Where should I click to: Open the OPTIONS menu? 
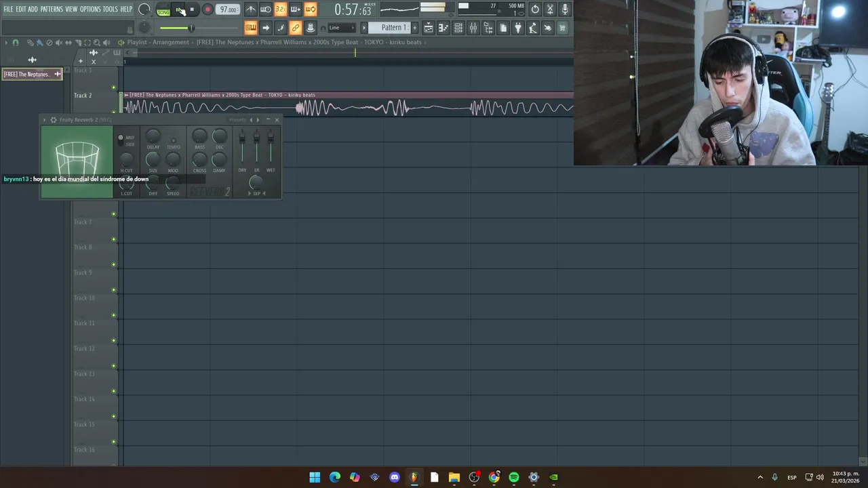[x=90, y=9]
